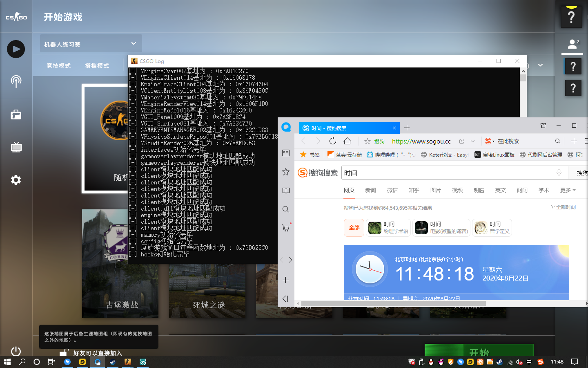The height and width of the screenshot is (368, 588).
Task: Bookmark page with the address bar star
Action: pyautogui.click(x=367, y=141)
